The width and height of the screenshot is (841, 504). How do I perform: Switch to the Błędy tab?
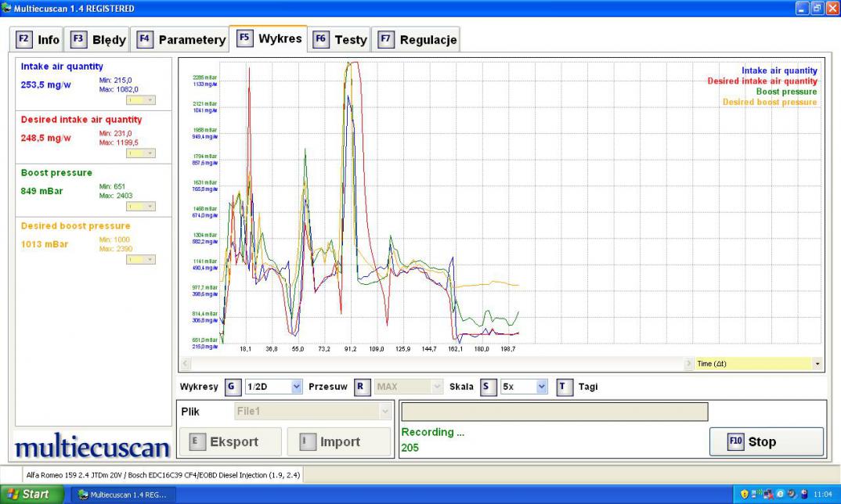(99, 40)
